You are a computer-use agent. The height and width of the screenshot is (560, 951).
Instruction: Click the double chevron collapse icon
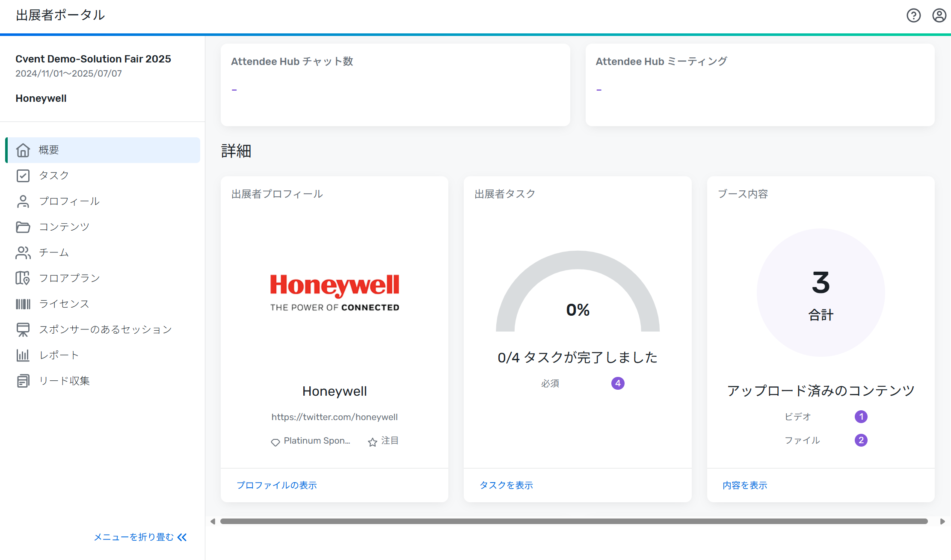coord(182,537)
